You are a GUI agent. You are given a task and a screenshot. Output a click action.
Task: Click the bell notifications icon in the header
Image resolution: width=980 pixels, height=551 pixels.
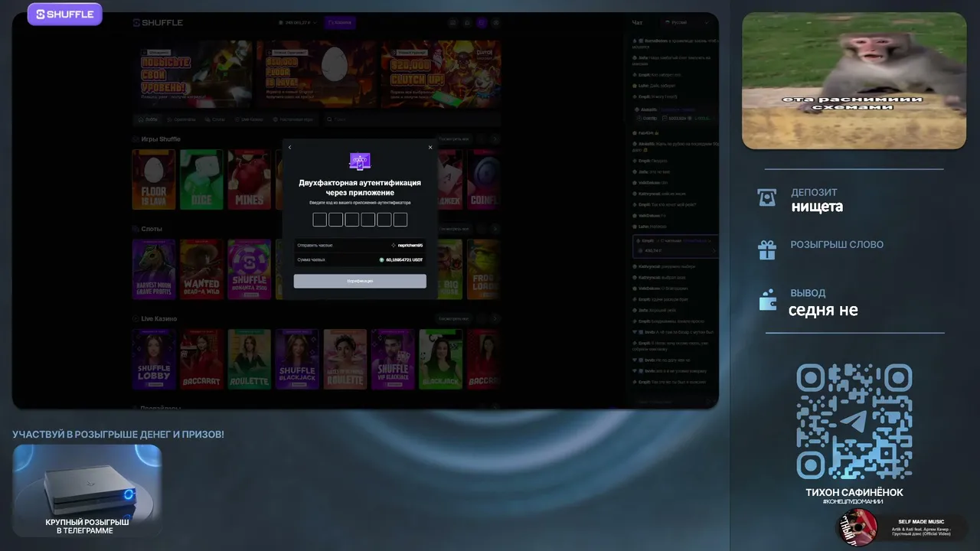(467, 23)
